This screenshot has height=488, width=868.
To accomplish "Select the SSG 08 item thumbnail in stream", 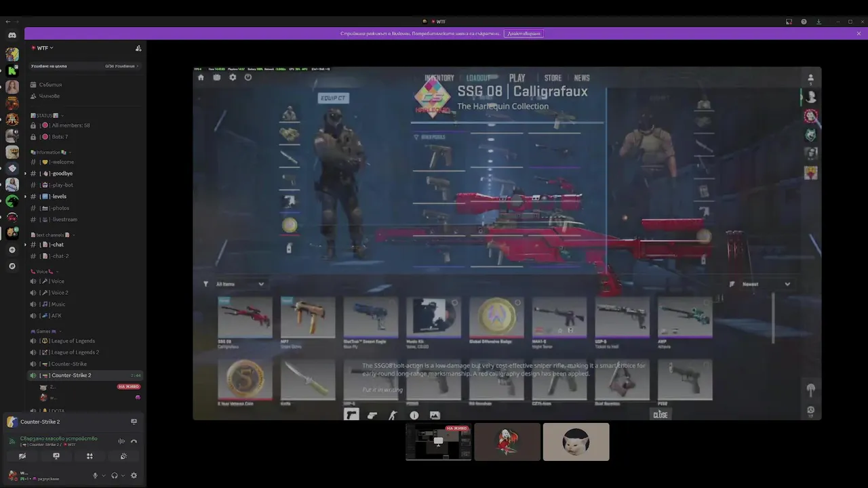I will 245,317.
